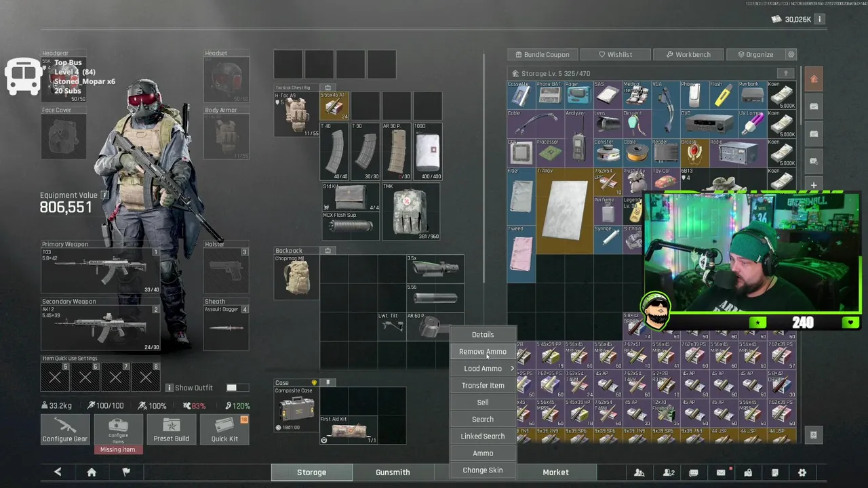The image size is (868, 488).
Task: Choose Details from context menu
Action: pyautogui.click(x=483, y=334)
